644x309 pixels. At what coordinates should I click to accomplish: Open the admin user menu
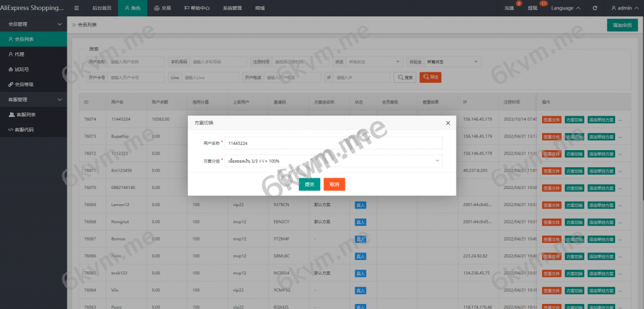pos(625,8)
